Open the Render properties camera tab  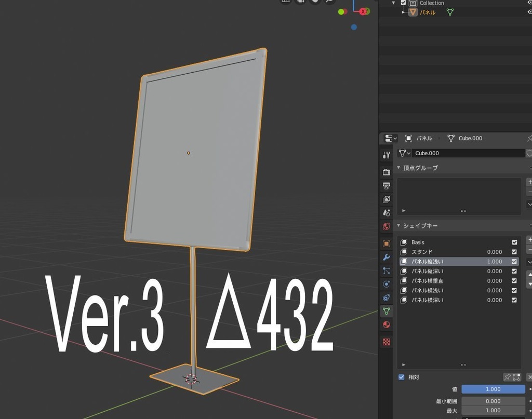[x=387, y=172]
